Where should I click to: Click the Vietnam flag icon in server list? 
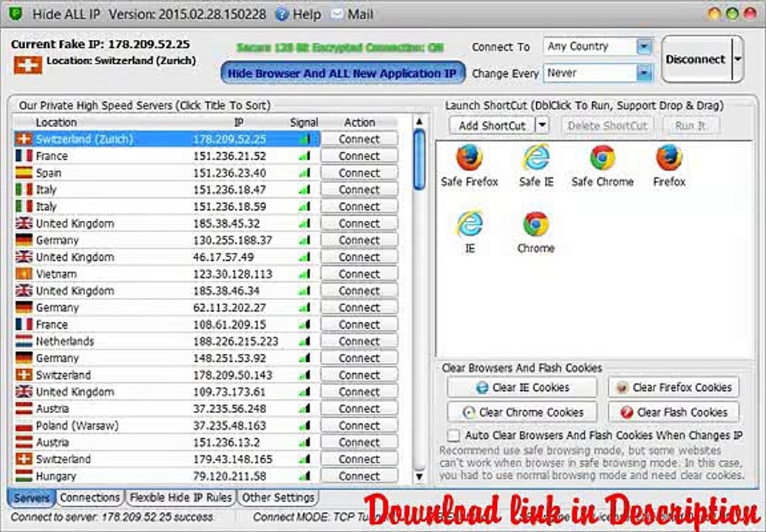pos(24,274)
